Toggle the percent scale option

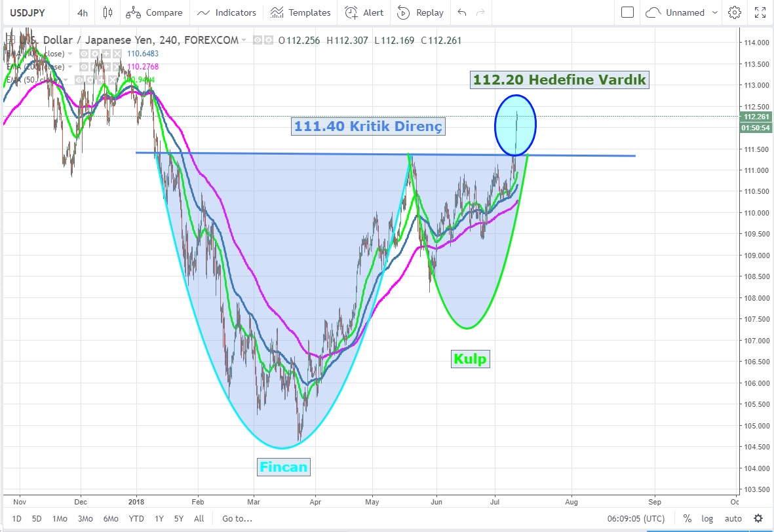click(x=687, y=518)
